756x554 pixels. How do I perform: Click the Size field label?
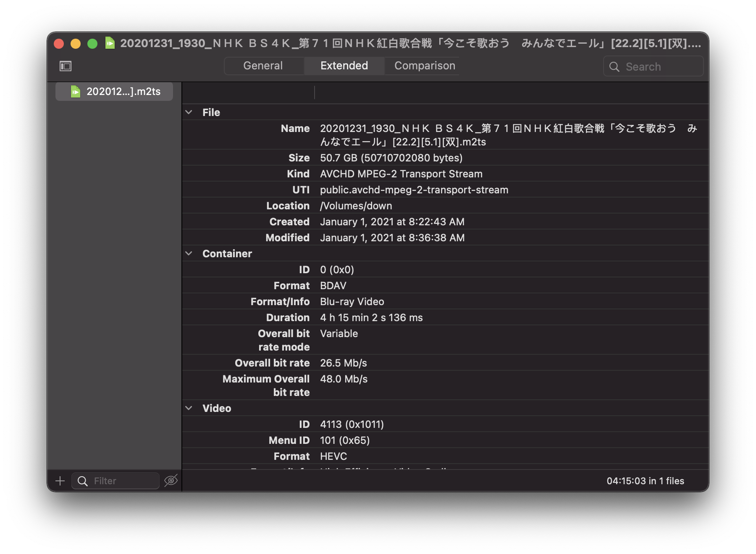[299, 158]
